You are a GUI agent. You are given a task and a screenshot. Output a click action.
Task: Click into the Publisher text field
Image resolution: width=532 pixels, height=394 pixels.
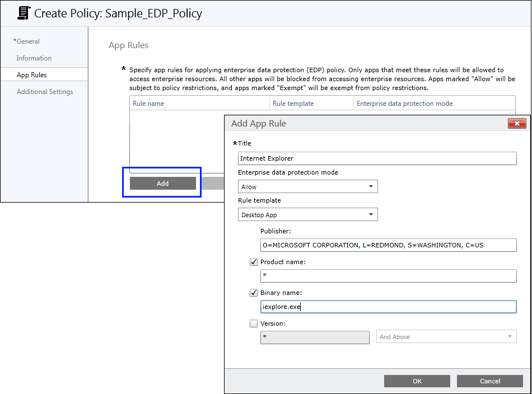point(388,245)
